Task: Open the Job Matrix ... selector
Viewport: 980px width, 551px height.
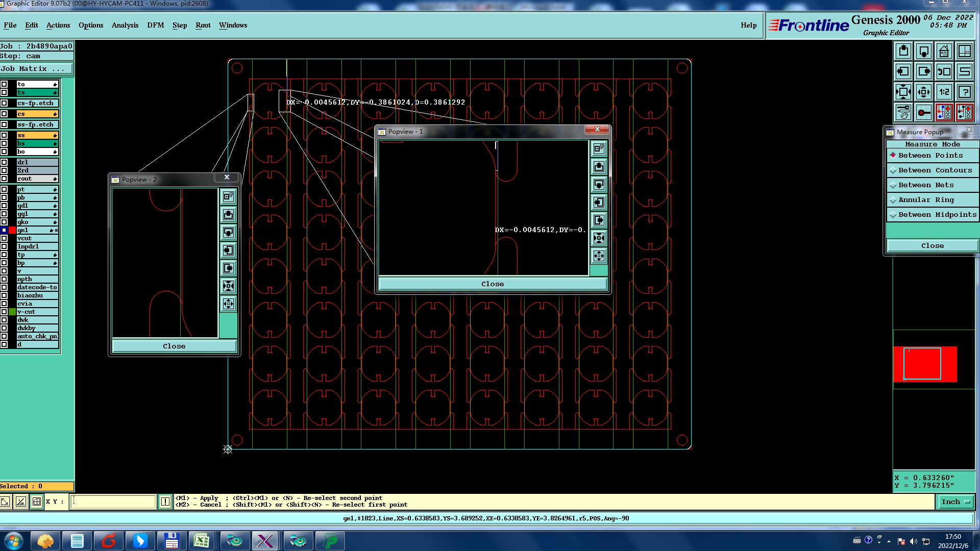Action: point(36,69)
